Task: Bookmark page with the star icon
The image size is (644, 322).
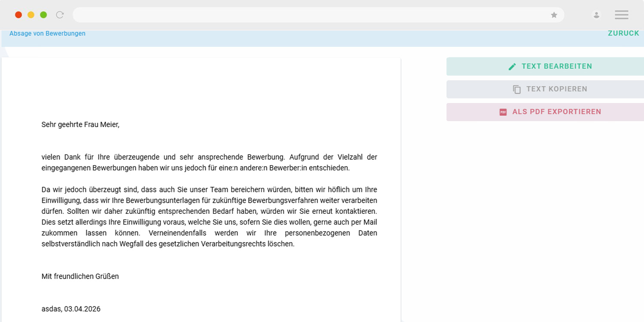Action: pyautogui.click(x=554, y=15)
